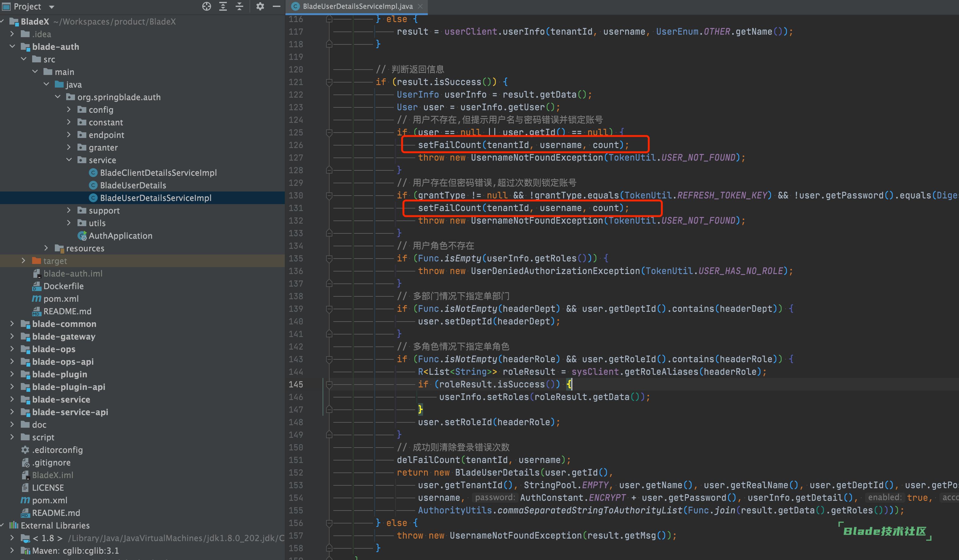Click getRoleAliases method on line 144
Viewport: 959px width, 560px height.
pyautogui.click(x=661, y=372)
